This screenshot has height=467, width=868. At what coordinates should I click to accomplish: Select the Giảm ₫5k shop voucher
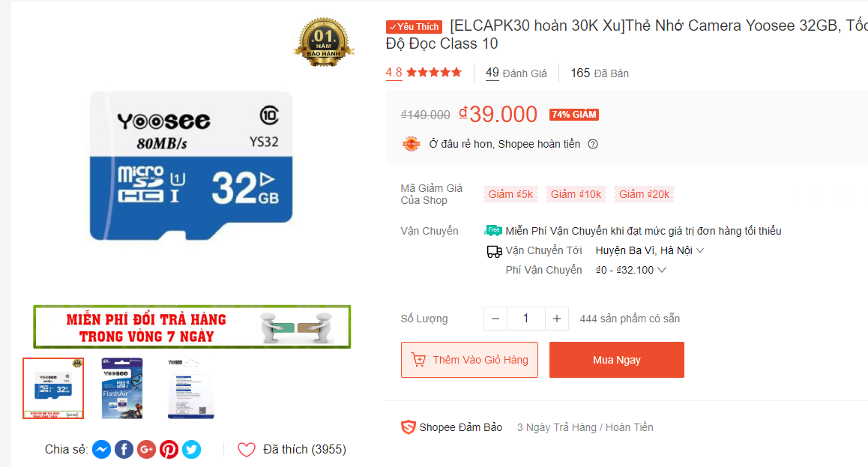coord(510,194)
